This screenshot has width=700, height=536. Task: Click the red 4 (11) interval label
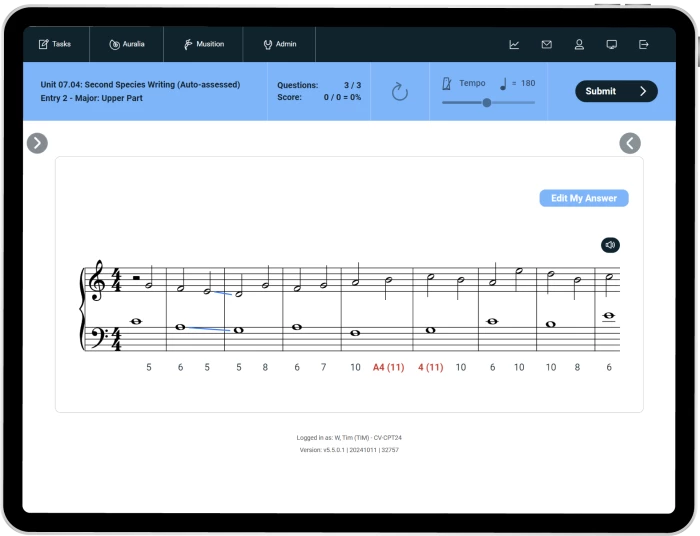tap(430, 367)
